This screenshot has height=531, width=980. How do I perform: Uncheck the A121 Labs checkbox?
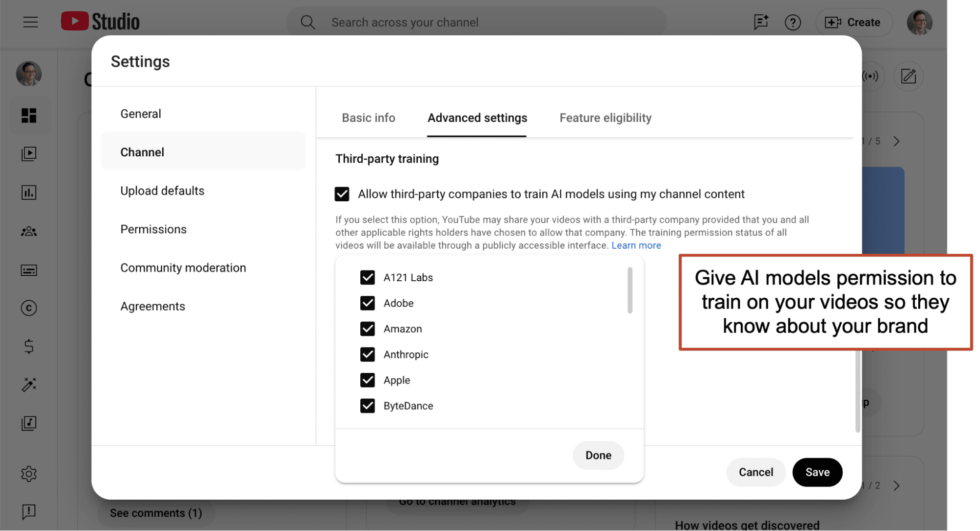367,277
